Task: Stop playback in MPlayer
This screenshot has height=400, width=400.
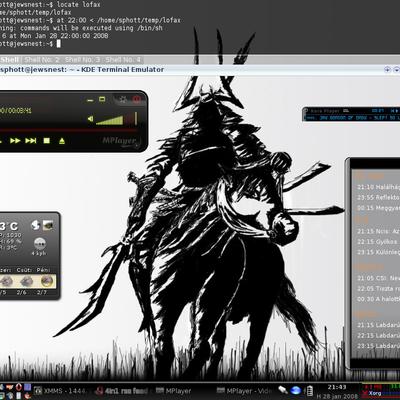Action: tap(47, 141)
